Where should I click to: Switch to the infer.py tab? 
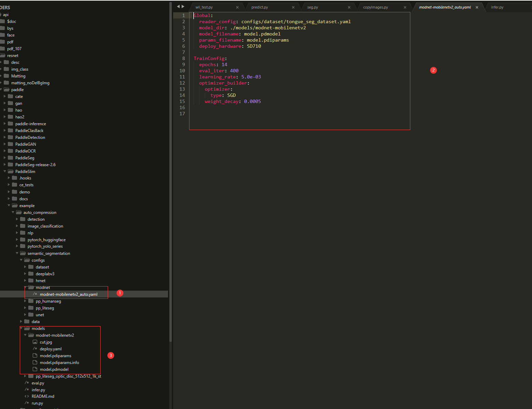pos(497,7)
